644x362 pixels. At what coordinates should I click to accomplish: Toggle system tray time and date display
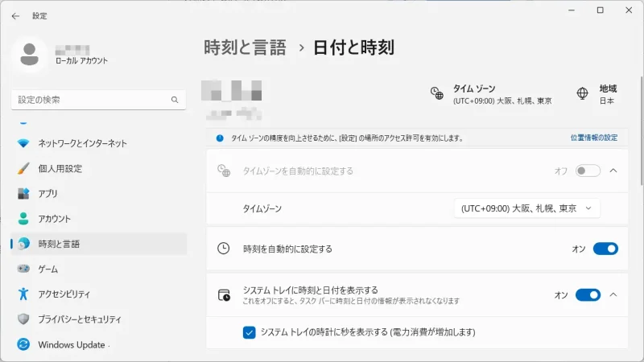(x=588, y=294)
